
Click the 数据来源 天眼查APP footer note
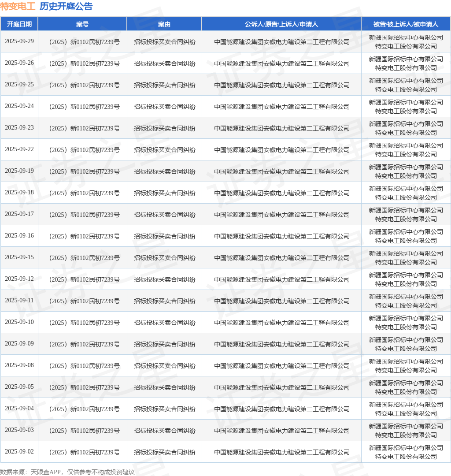coord(67,472)
